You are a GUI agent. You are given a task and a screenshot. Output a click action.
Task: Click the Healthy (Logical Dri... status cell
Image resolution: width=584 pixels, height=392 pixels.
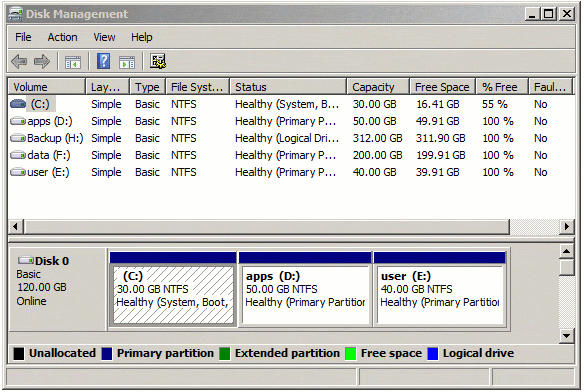point(287,138)
